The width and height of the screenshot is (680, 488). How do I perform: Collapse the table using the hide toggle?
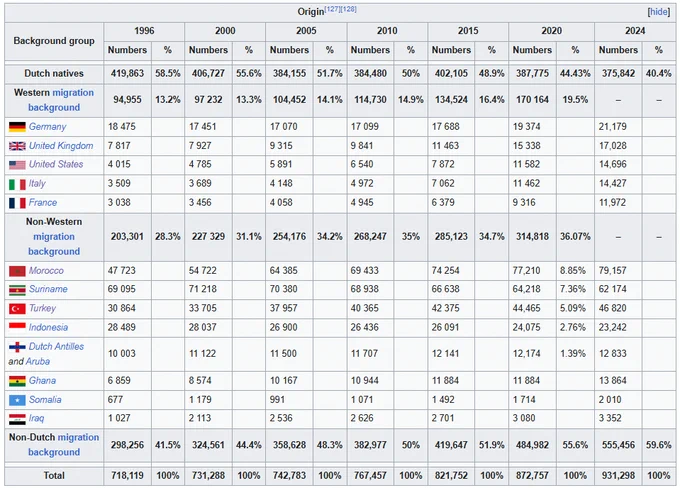pyautogui.click(x=658, y=12)
